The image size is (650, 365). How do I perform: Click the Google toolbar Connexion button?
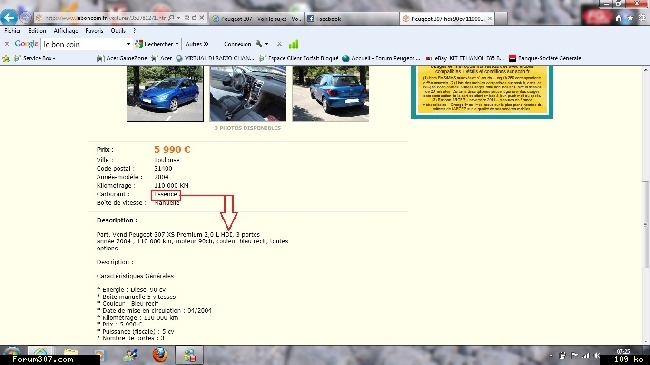[238, 44]
